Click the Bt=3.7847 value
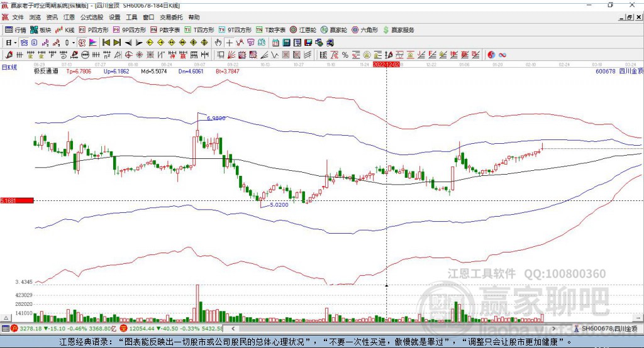This screenshot has height=348, width=644. (228, 72)
